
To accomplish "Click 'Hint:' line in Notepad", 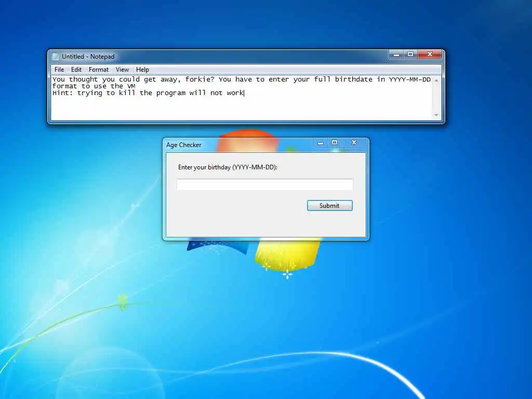I will (x=148, y=93).
